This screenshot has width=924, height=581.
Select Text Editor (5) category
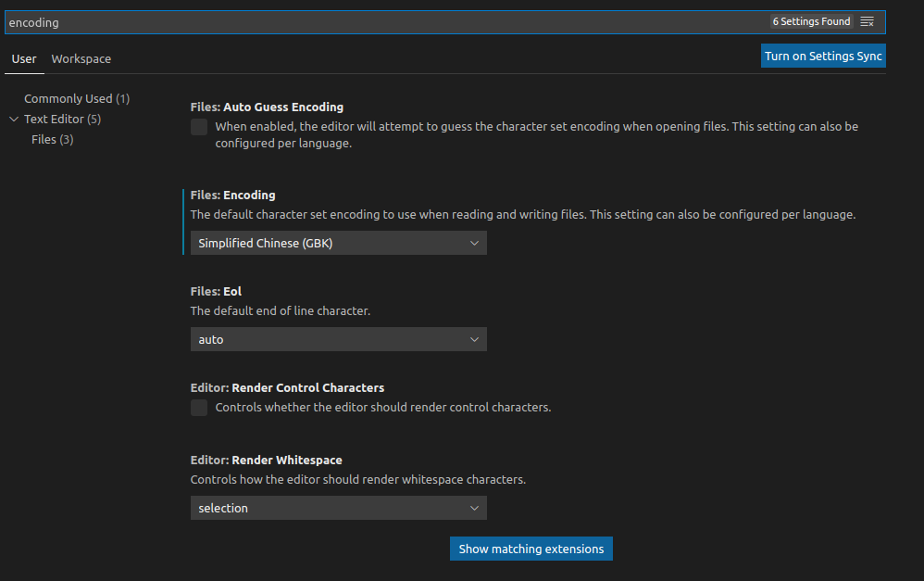62,120
